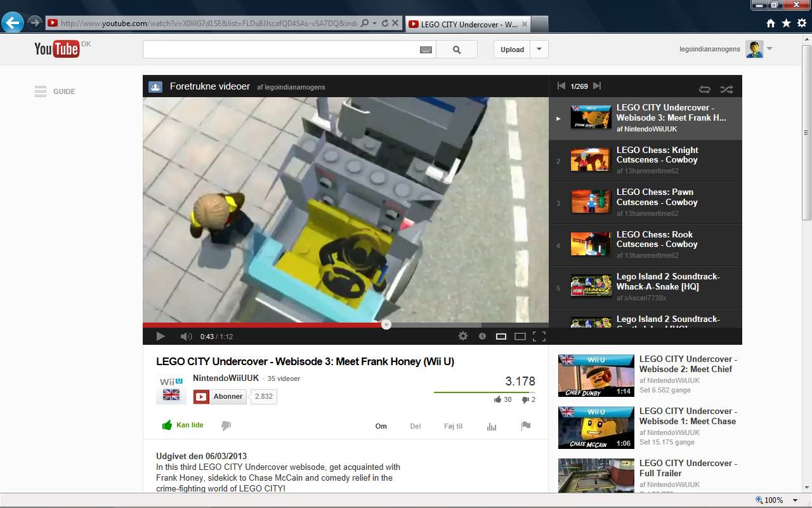Viewport: 812px width, 508px height.
Task: Click the browser forward arrow button
Action: pyautogui.click(x=35, y=23)
